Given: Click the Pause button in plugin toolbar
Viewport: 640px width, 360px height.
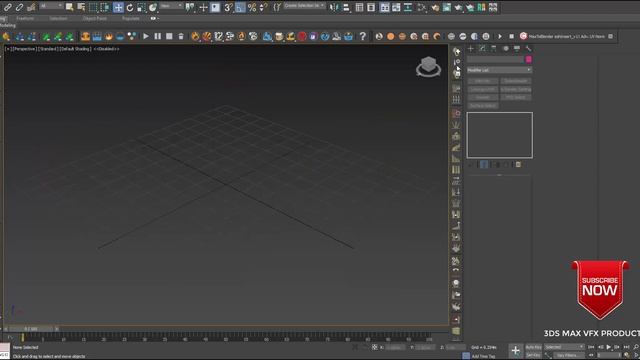Looking at the screenshot, I should coord(158,36).
